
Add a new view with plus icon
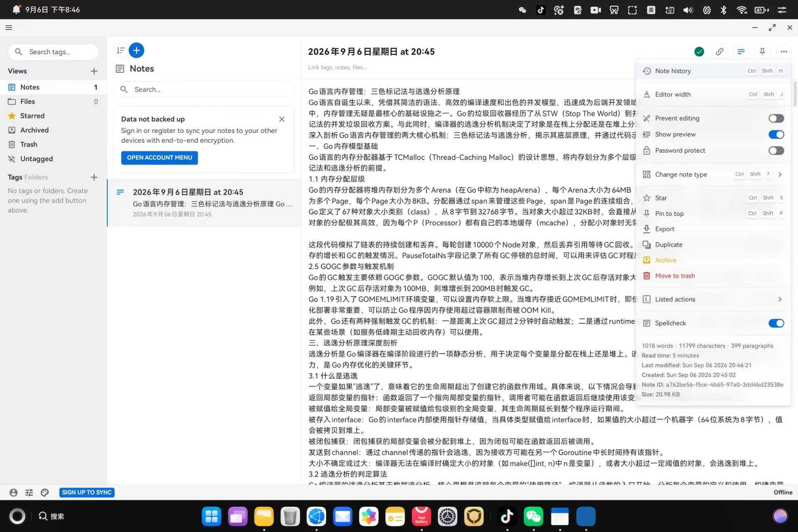94,71
